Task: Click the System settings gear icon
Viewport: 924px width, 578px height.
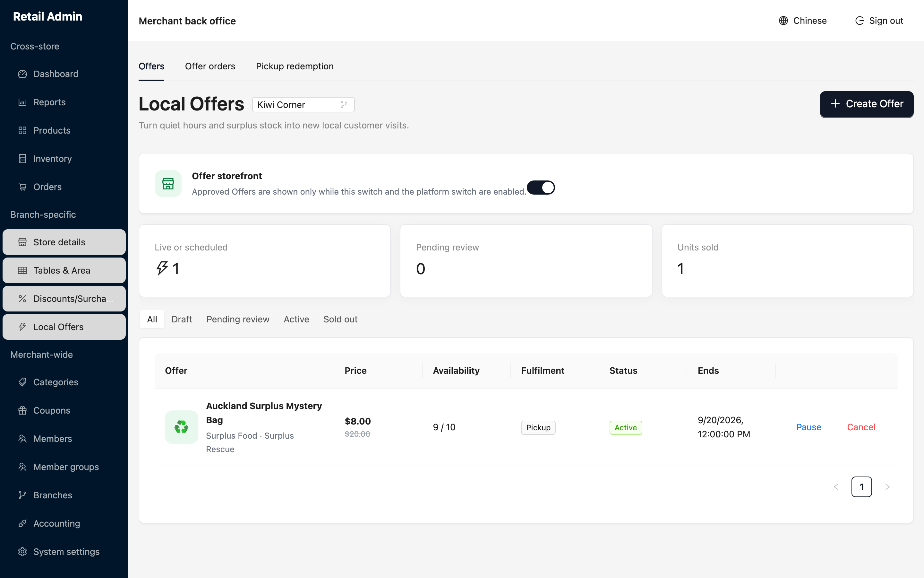Action: pyautogui.click(x=22, y=552)
